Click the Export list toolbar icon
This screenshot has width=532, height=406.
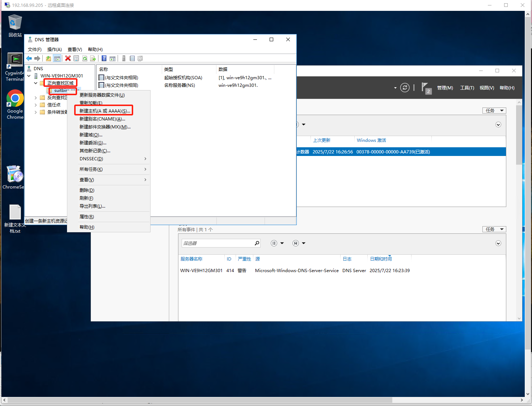(x=93, y=58)
